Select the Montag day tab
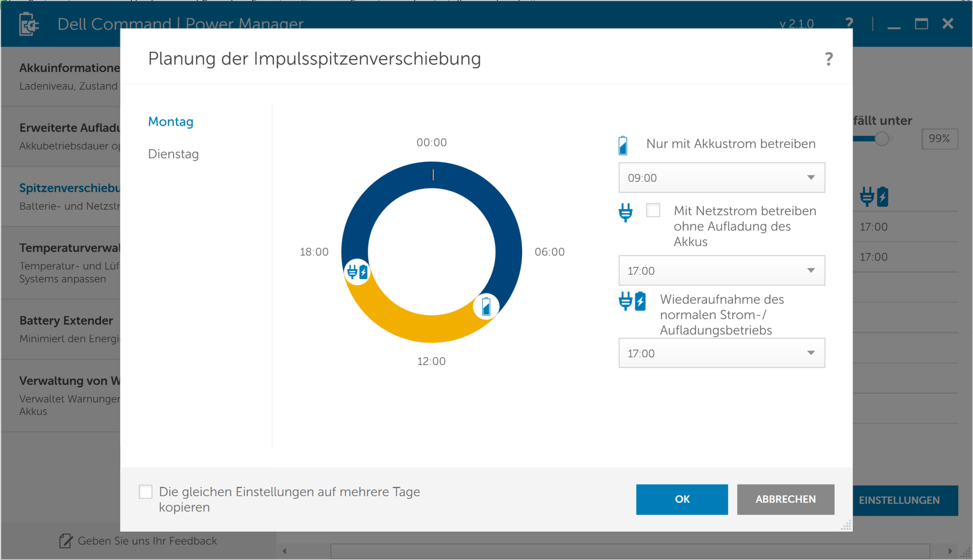Screen dimensions: 973x560 (x=171, y=122)
